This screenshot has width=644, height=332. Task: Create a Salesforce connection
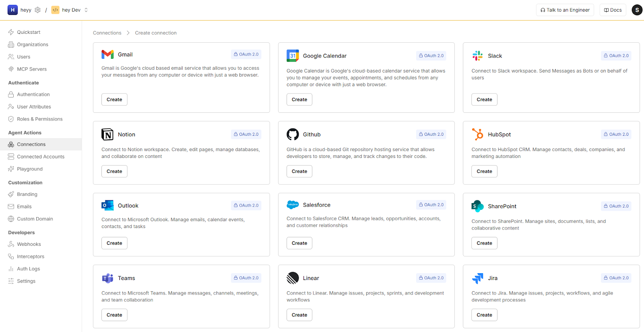(299, 243)
